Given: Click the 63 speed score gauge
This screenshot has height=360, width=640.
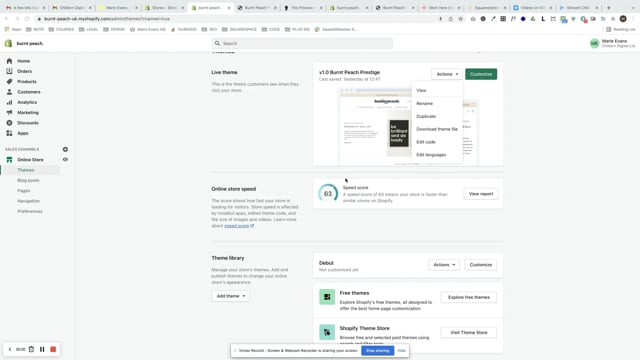Looking at the screenshot, I should (328, 194).
